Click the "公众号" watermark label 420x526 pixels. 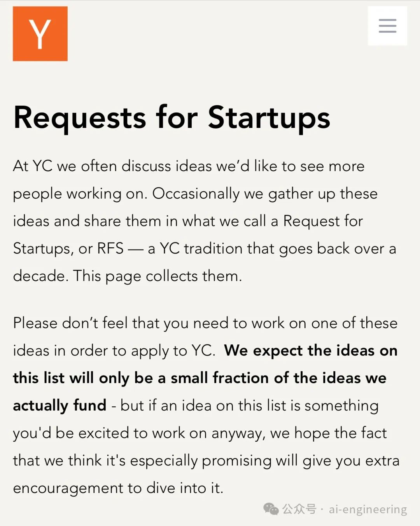pyautogui.click(x=299, y=509)
